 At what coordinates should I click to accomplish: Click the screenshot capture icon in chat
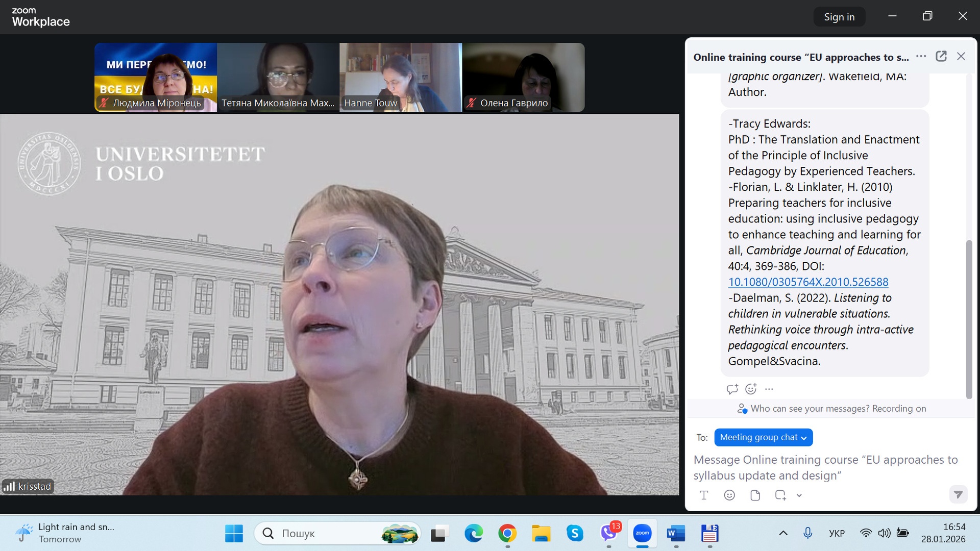pyautogui.click(x=780, y=495)
